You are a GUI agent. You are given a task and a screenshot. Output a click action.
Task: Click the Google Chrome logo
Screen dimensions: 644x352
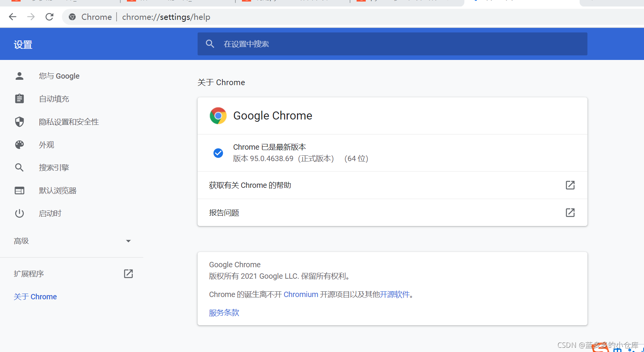pos(218,115)
